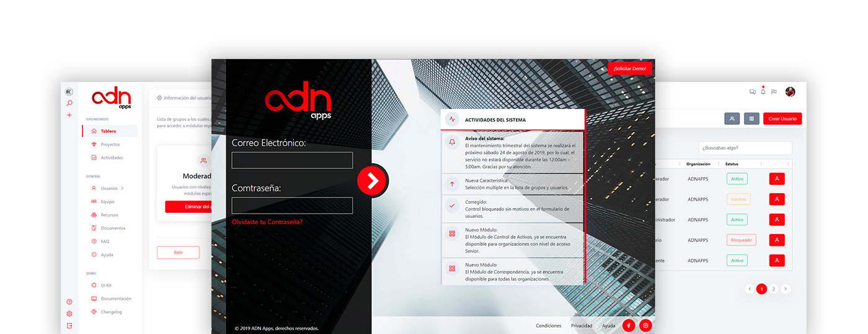Click the logout icon in the left rail

click(69, 325)
